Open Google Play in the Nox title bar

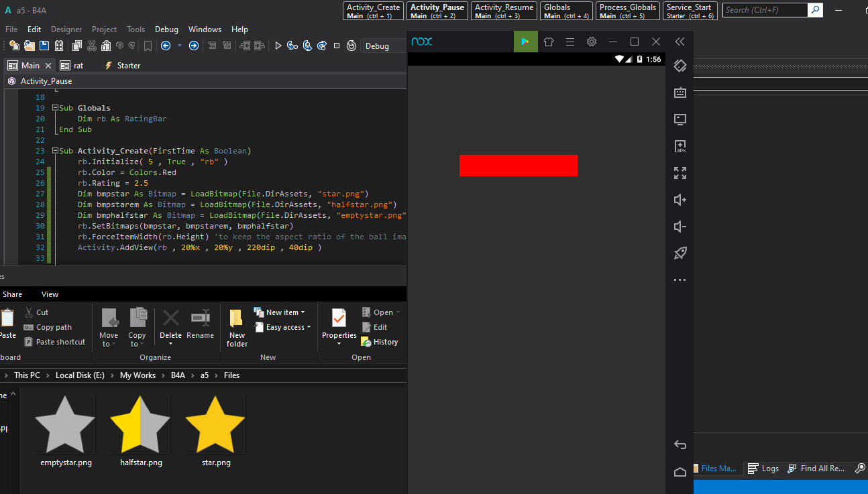[526, 42]
